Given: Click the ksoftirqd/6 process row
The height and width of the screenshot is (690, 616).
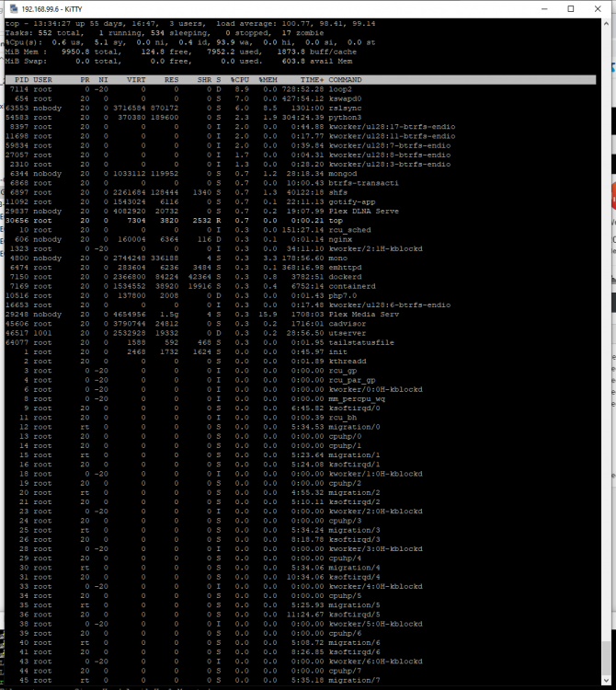Looking at the screenshot, I should (301, 652).
